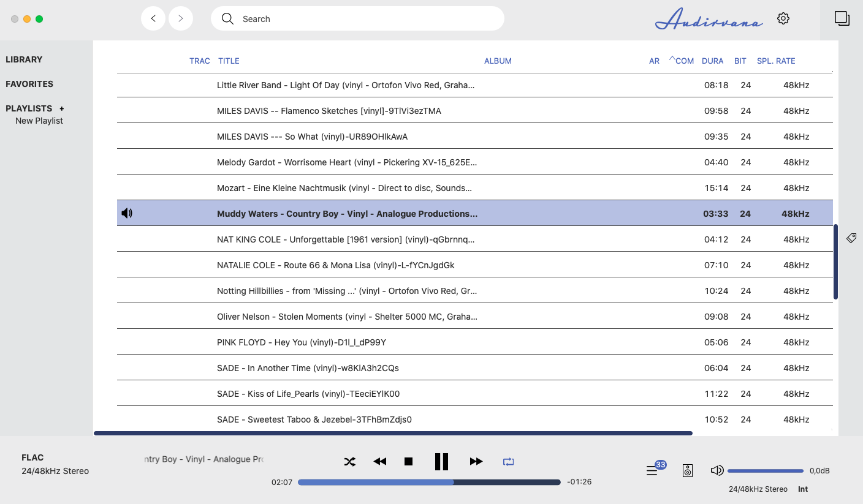Open the tag editor icon
The height and width of the screenshot is (504, 863).
click(x=851, y=238)
